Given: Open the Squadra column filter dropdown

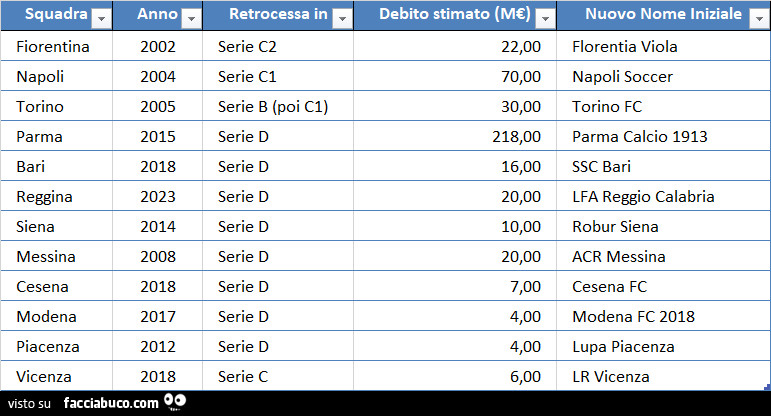Looking at the screenshot, I should [101, 18].
